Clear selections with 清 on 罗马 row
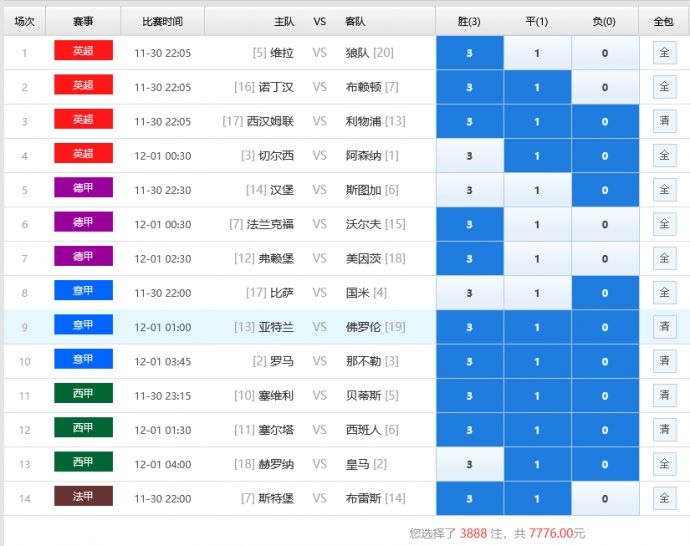This screenshot has height=546, width=690. (664, 361)
